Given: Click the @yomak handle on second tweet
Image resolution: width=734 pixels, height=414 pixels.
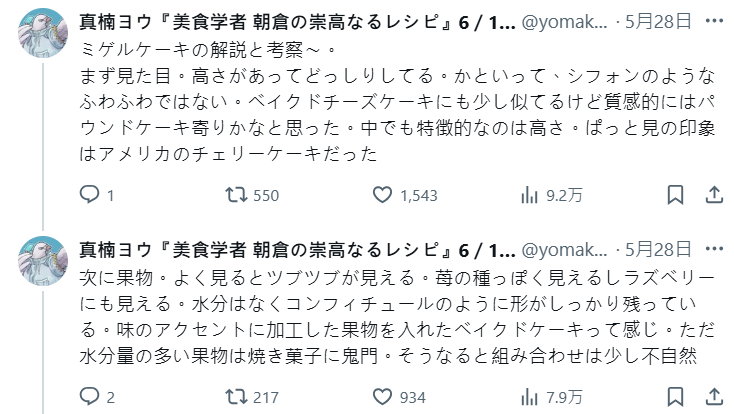Looking at the screenshot, I should point(565,249).
